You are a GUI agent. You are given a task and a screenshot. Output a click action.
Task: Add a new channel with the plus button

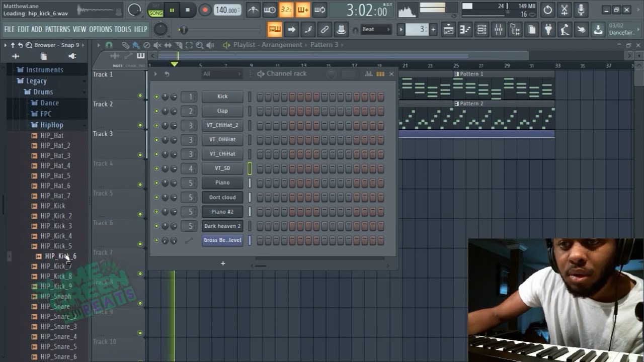coord(223,263)
